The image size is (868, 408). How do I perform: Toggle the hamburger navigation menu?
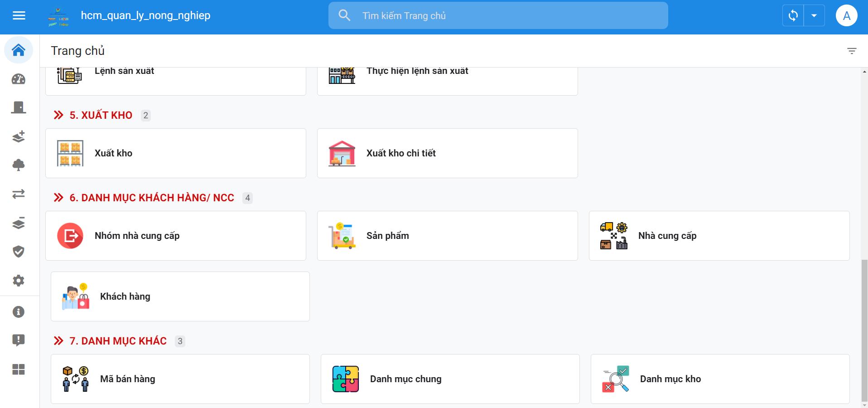(19, 16)
